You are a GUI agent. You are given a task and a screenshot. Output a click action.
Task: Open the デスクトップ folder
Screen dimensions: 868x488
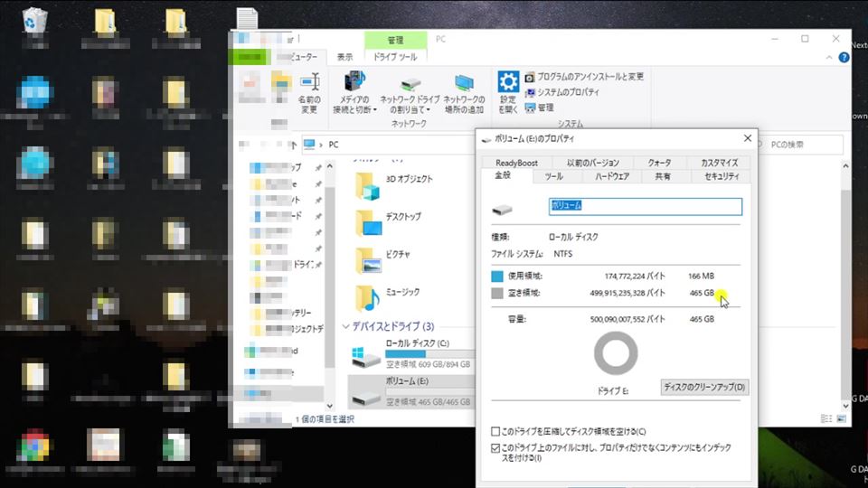[389, 222]
